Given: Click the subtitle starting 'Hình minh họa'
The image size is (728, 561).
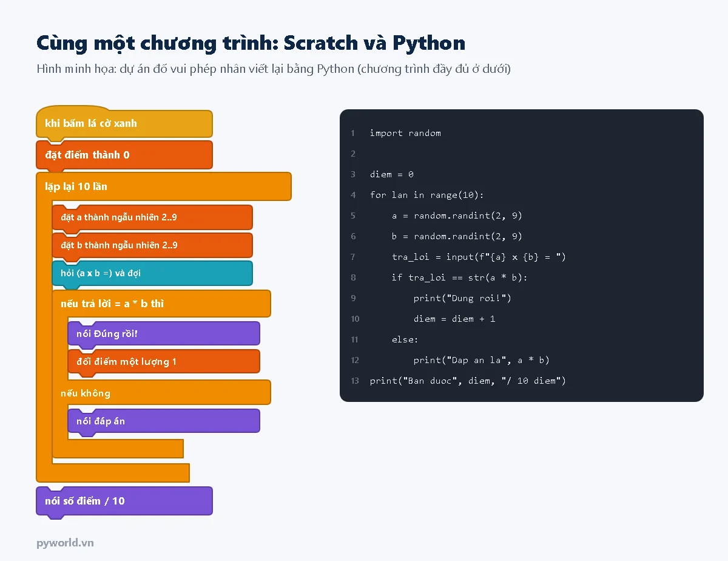Looking at the screenshot, I should pos(274,69).
